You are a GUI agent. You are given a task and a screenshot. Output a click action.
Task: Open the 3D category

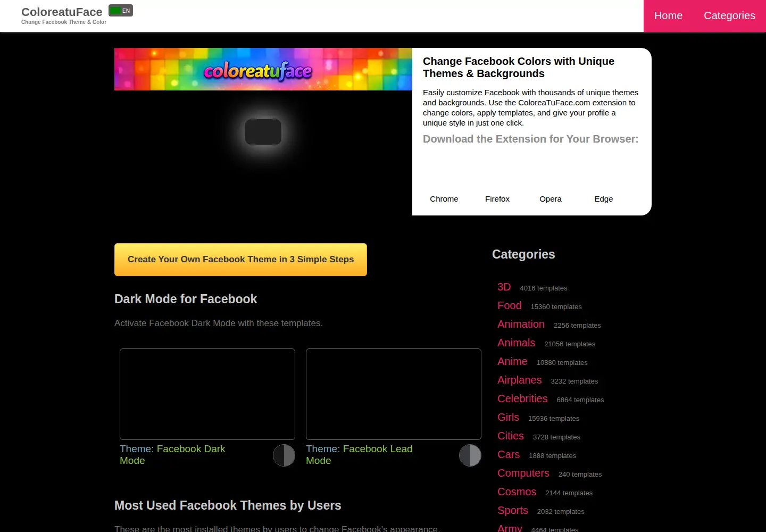504,287
